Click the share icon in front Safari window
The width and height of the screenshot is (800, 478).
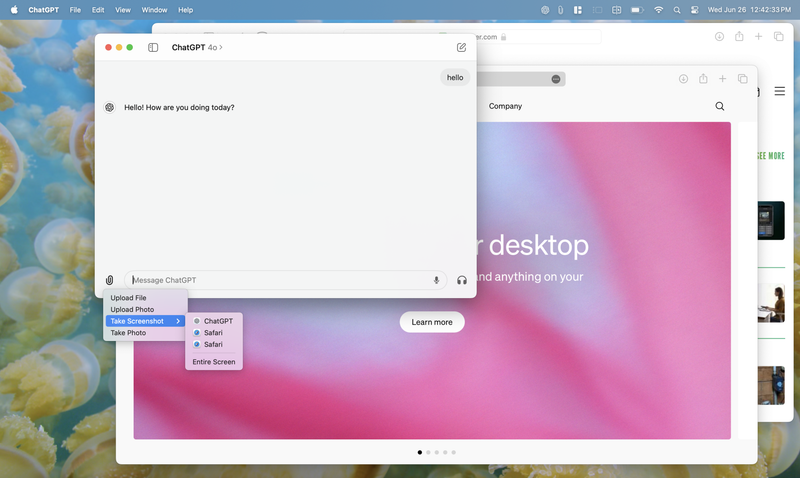click(x=703, y=79)
